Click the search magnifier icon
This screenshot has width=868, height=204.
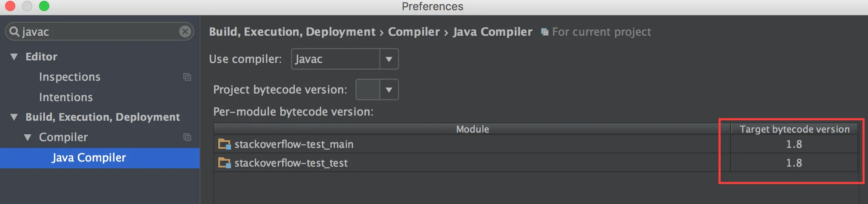14,31
